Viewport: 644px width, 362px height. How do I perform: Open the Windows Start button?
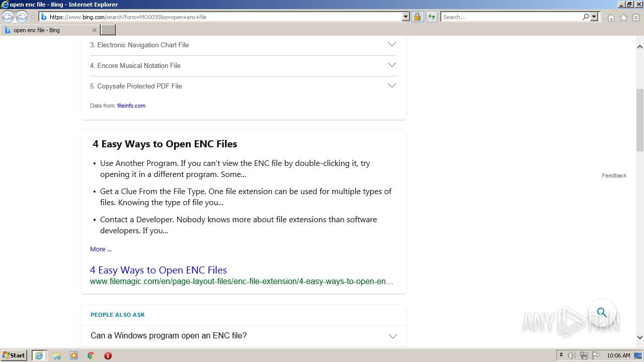tap(14, 355)
